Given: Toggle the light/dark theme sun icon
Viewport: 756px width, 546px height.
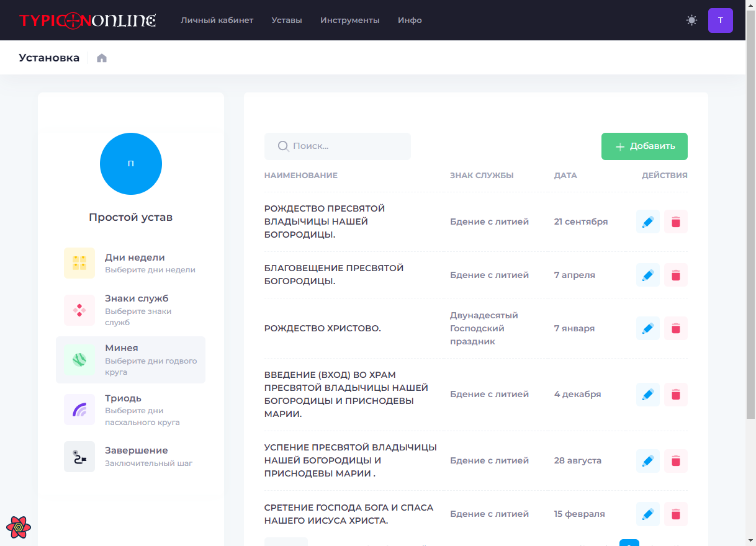Looking at the screenshot, I should pyautogui.click(x=691, y=20).
